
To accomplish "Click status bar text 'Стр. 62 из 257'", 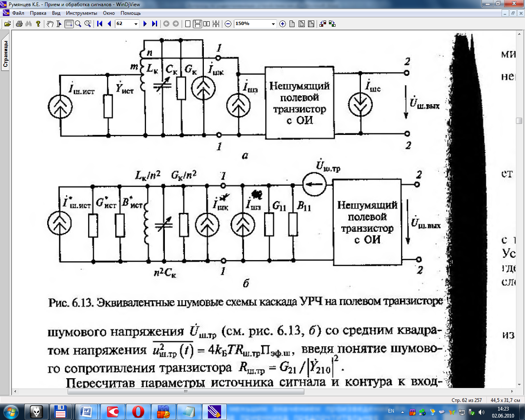I will point(466,400).
